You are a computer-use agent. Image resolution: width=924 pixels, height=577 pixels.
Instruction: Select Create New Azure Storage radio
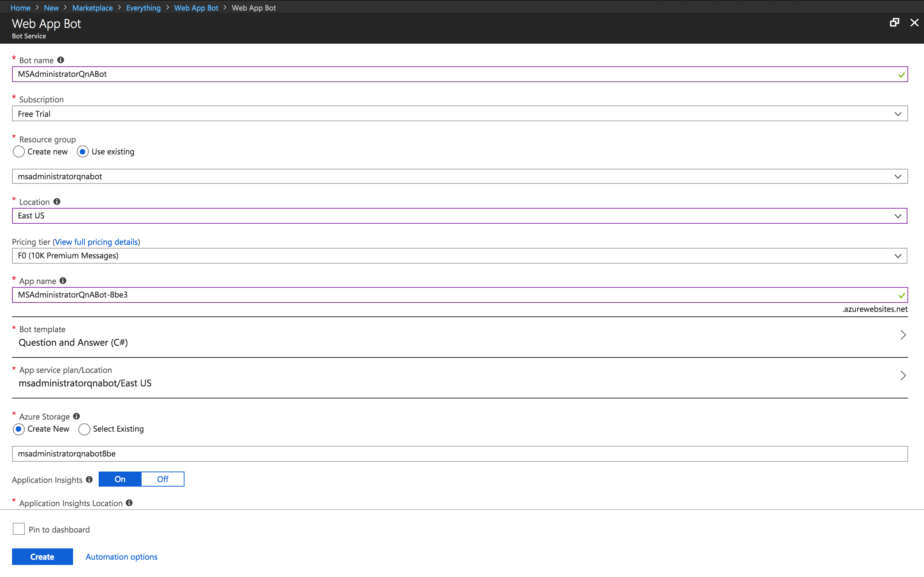coord(19,429)
